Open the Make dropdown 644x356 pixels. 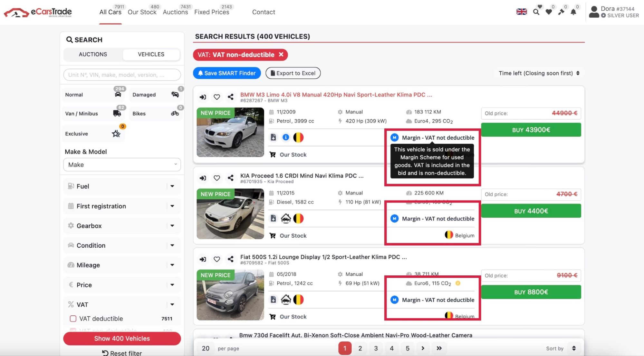122,165
